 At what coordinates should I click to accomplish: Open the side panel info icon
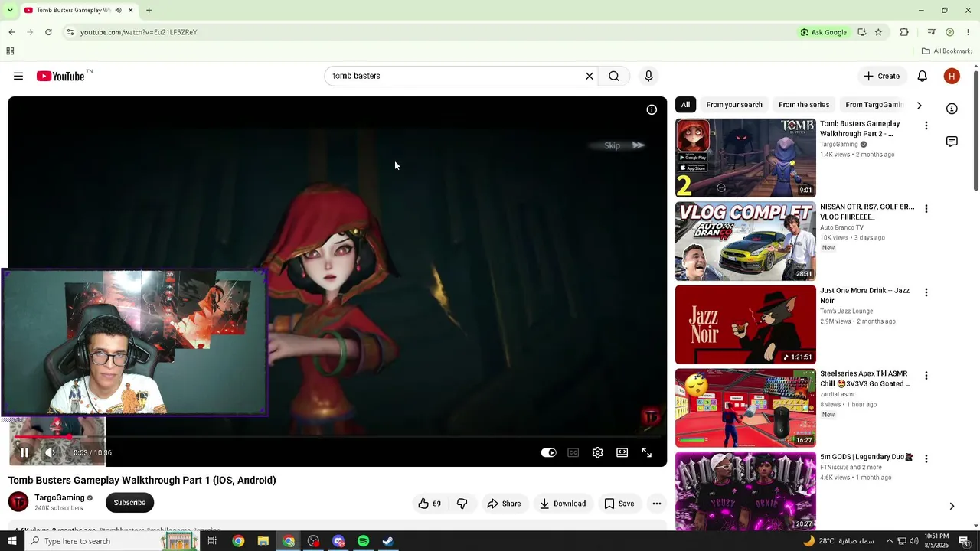[952, 109]
